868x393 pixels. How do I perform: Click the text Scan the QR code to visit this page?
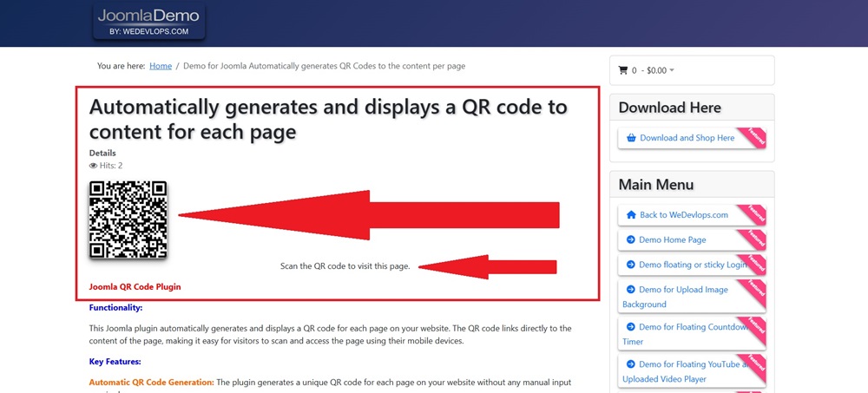coord(345,266)
